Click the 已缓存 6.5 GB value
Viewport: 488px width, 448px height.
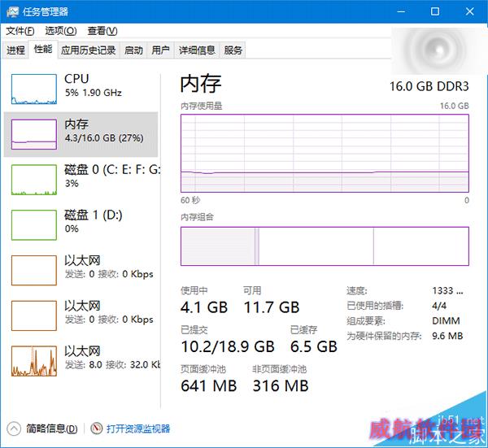click(x=314, y=346)
